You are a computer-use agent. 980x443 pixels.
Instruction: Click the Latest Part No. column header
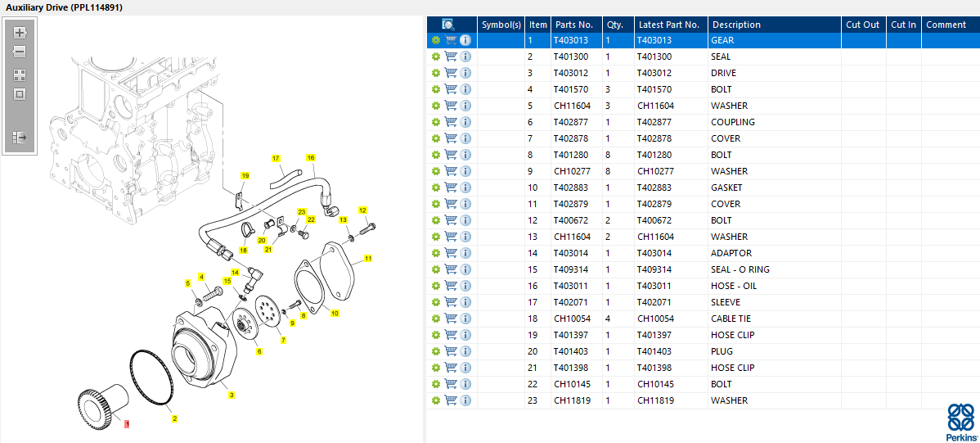671,25
